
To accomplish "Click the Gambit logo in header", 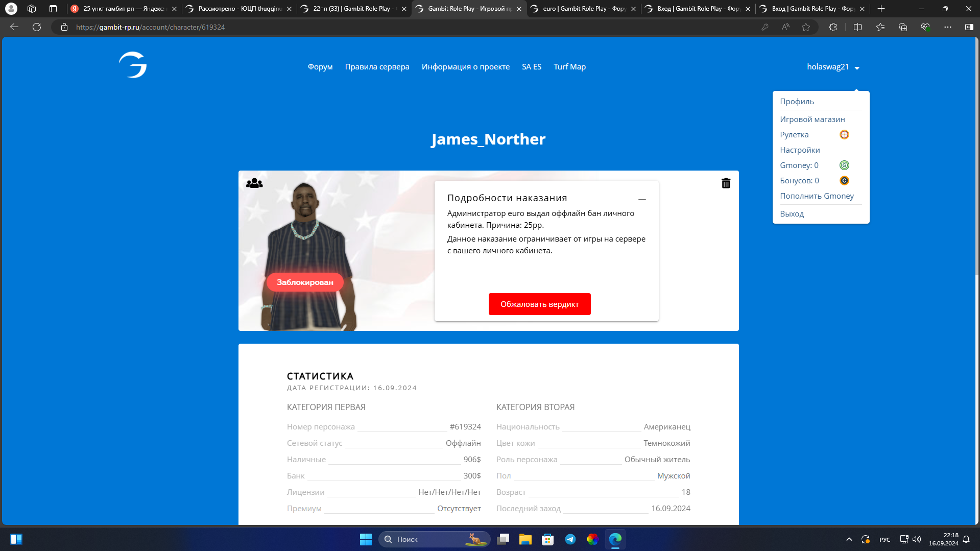I will click(x=133, y=65).
